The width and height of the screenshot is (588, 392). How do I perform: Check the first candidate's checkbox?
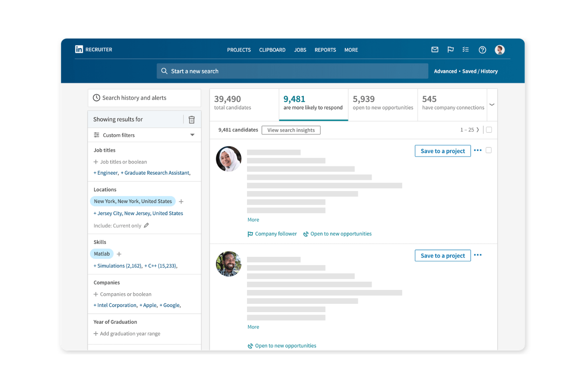489,150
